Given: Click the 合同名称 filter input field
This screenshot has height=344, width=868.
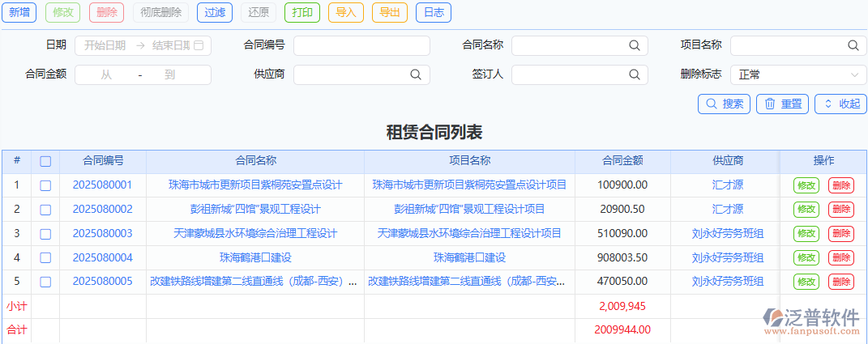Looking at the screenshot, I should [579, 45].
